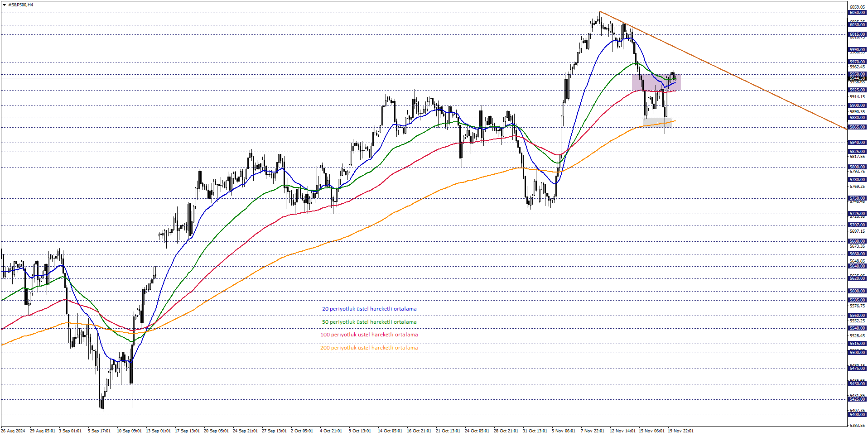Click the 17 Sep 13:01 time label
Image resolution: width=868 pixels, height=436 pixels.
click(187, 431)
